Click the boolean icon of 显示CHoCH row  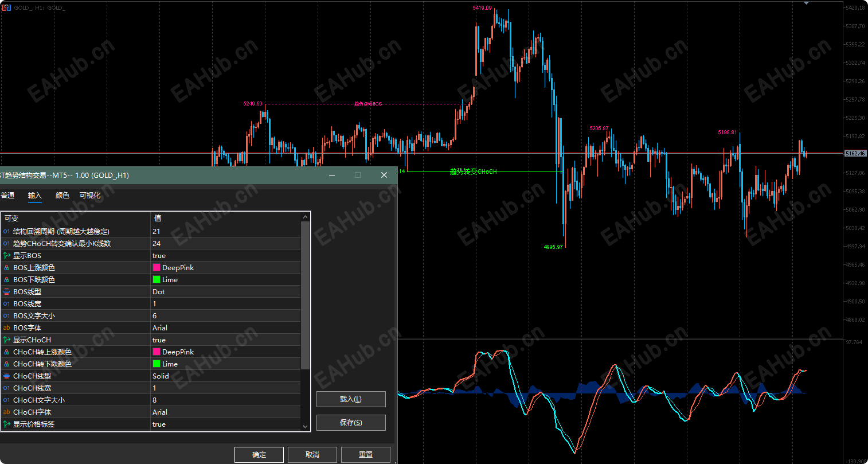tap(7, 340)
